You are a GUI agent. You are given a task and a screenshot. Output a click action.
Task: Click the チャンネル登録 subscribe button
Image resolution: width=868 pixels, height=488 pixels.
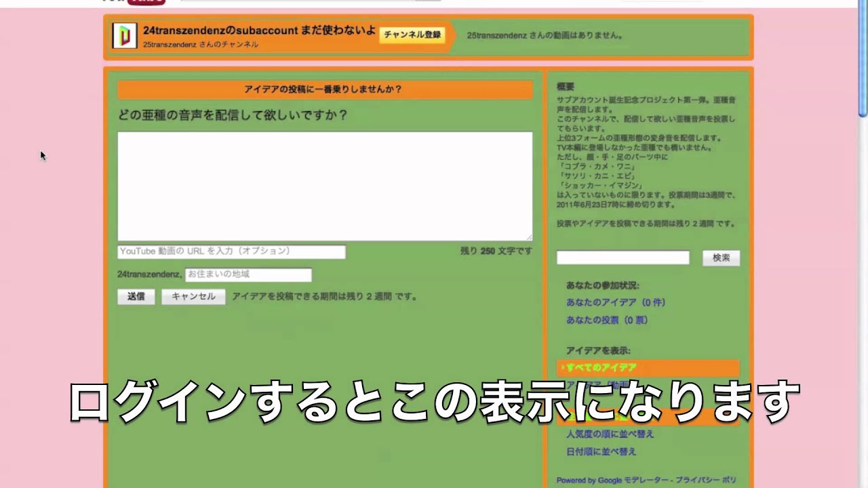(412, 35)
